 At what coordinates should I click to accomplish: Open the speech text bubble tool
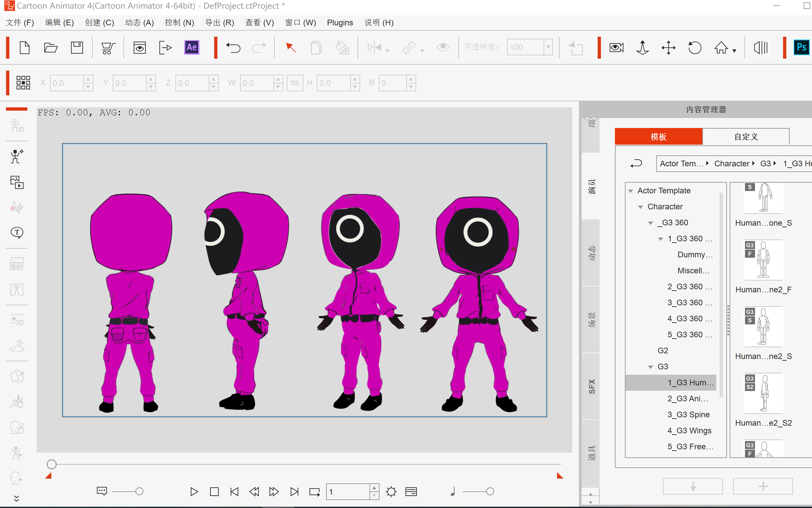pyautogui.click(x=17, y=232)
